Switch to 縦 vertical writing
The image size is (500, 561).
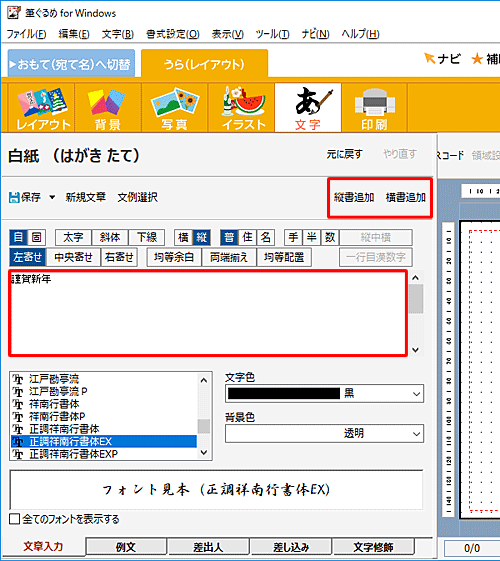click(201, 237)
